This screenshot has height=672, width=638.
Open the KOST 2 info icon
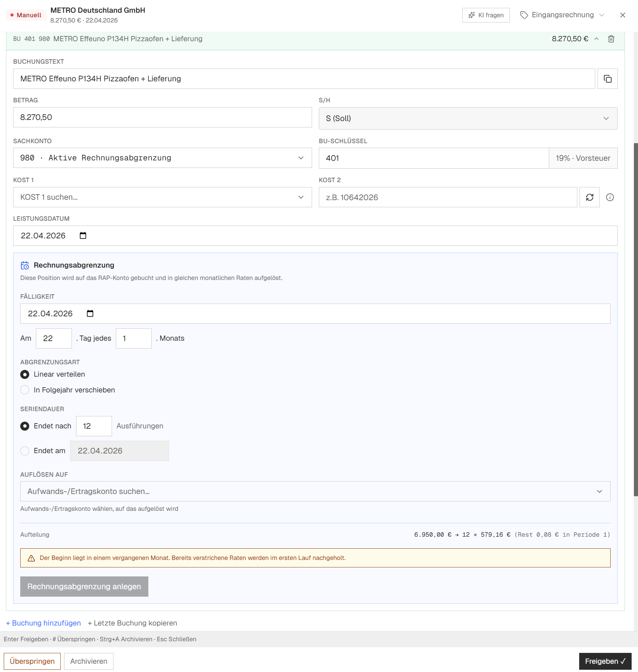point(610,197)
